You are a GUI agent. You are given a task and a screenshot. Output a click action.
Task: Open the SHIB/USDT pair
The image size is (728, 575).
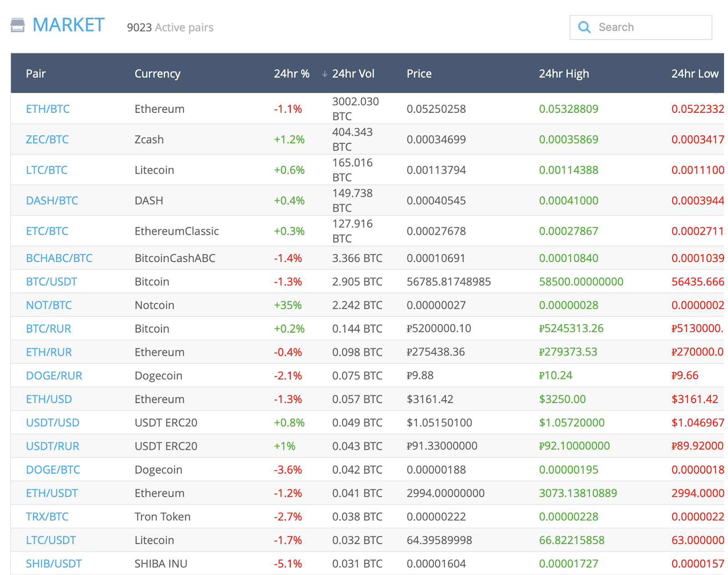(54, 564)
